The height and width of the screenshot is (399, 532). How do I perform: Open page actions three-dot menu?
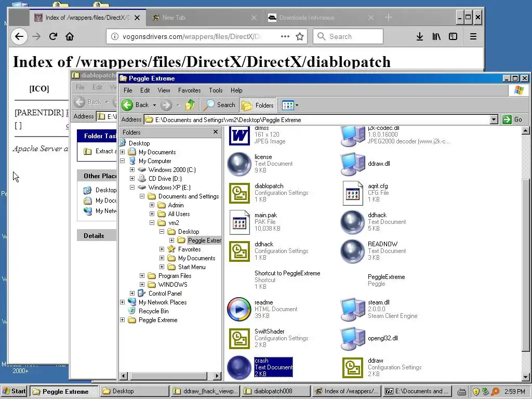click(285, 37)
